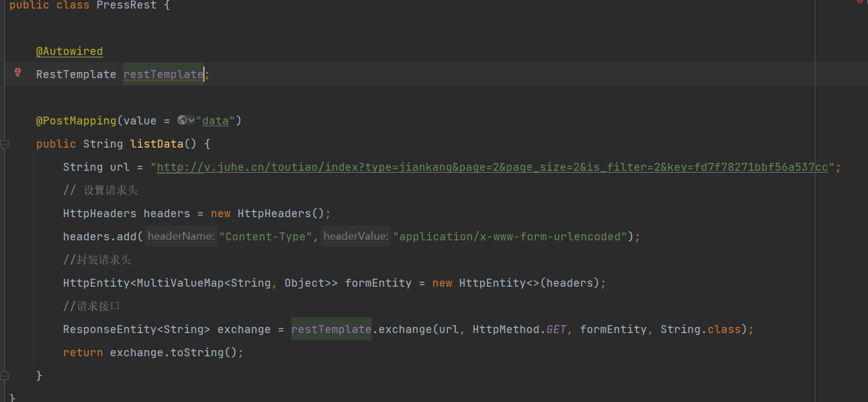Image resolution: width=868 pixels, height=402 pixels.
Task: Click the "Content-Type" string literal
Action: pos(267,236)
